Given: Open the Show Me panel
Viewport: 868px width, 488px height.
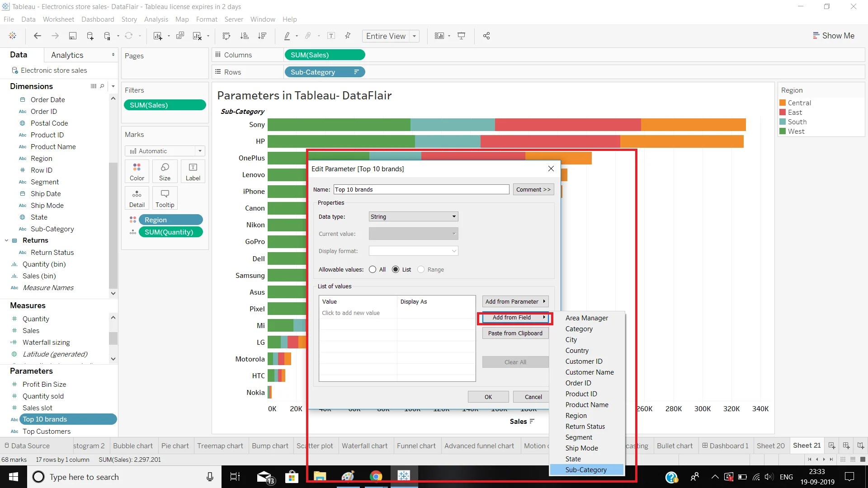Looking at the screenshot, I should [x=834, y=35].
